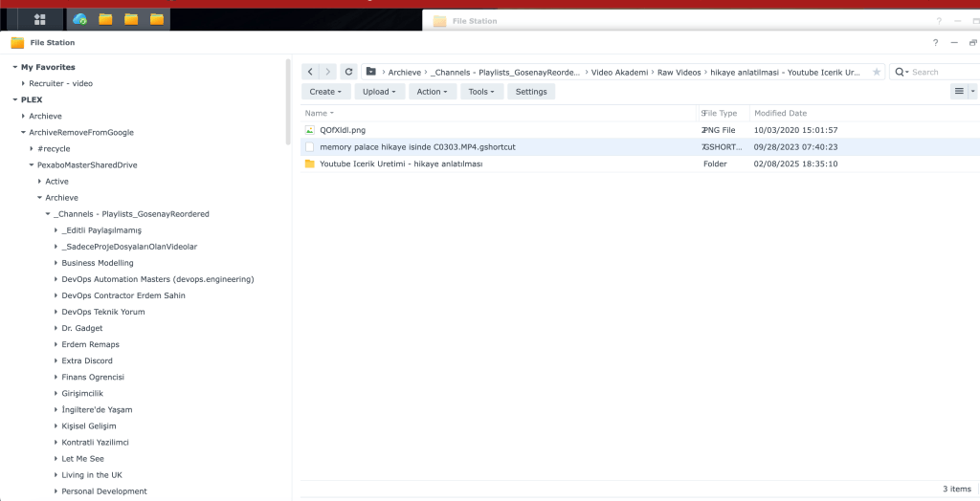Select file QOfXldl.png by name
Viewport: 980px width, 501px height.
343,130
